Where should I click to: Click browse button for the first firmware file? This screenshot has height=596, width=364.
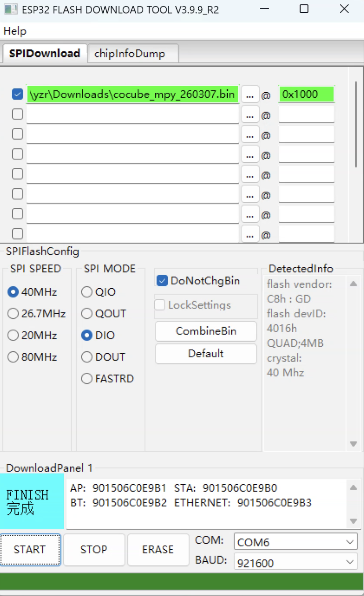(250, 94)
